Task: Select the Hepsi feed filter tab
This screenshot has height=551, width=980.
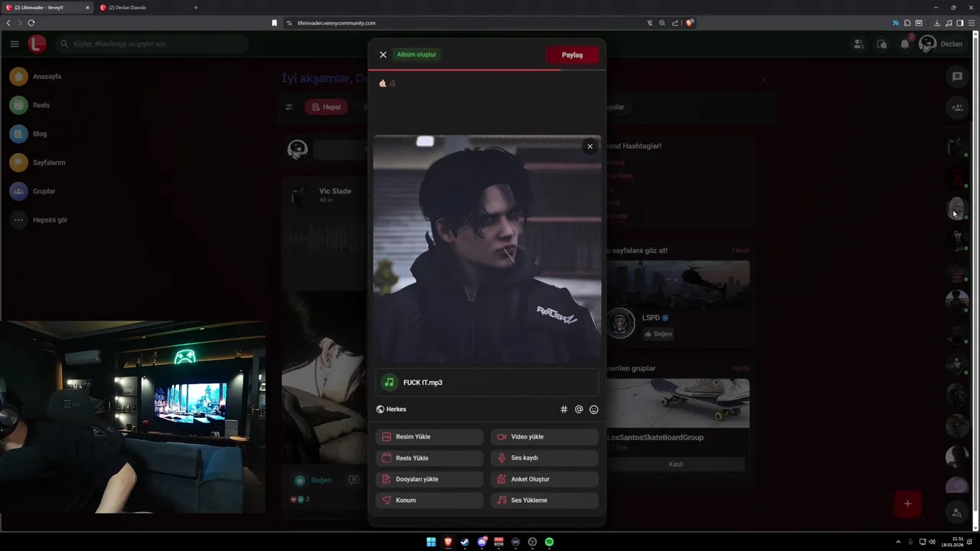Action: tap(326, 107)
